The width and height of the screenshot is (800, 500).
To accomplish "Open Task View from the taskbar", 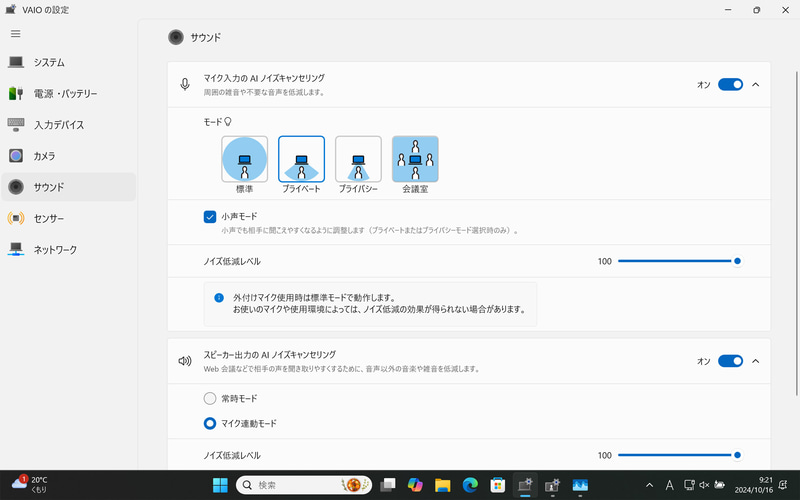I will click(x=388, y=485).
